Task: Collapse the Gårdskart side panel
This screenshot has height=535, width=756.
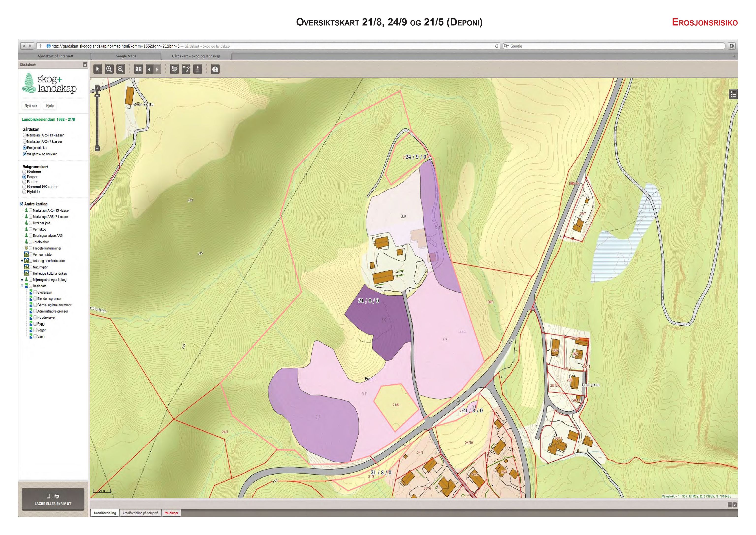Action: pyautogui.click(x=85, y=65)
